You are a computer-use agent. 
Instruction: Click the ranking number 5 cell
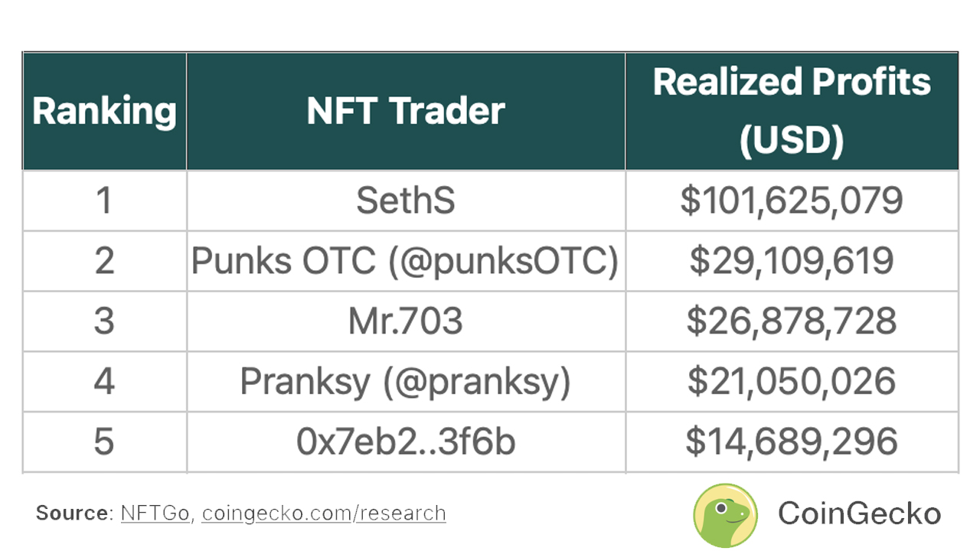(x=104, y=442)
